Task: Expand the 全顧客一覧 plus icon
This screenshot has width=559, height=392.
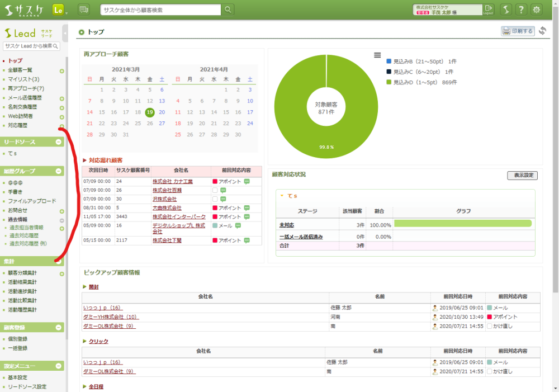Action: coord(61,71)
